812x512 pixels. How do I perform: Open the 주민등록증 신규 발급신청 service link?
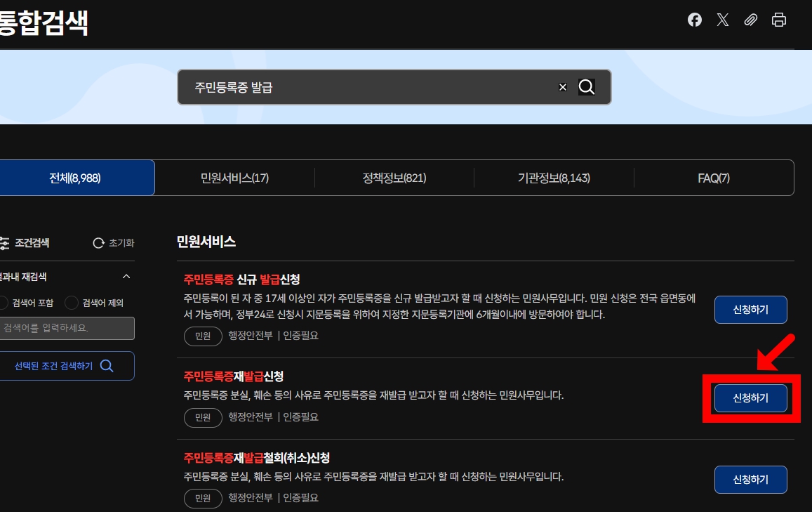241,280
